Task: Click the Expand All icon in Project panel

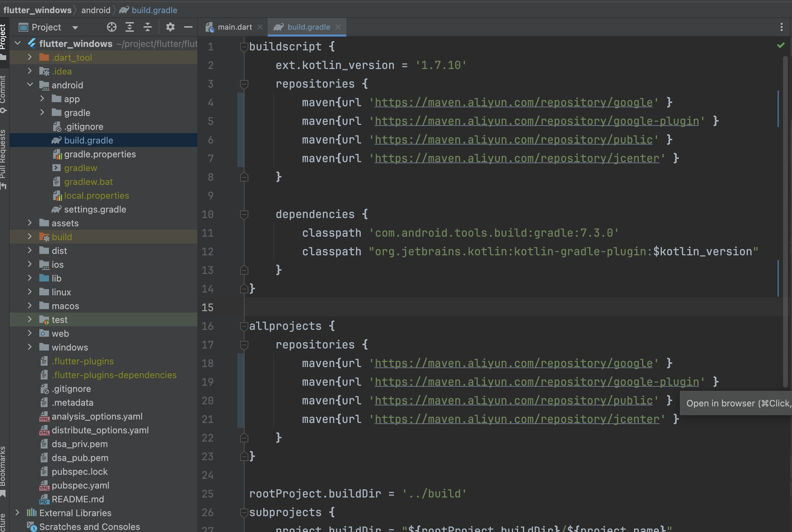Action: [129, 27]
